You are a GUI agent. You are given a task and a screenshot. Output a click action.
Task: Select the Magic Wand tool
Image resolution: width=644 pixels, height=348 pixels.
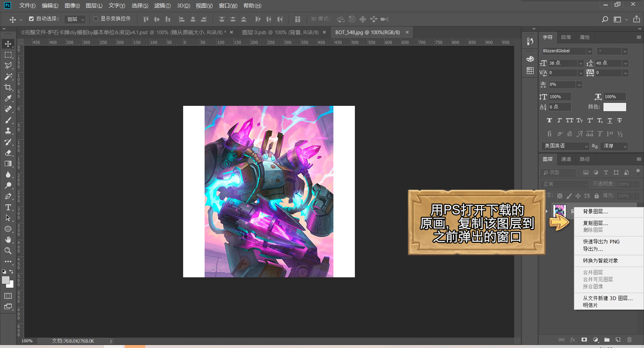(8, 76)
